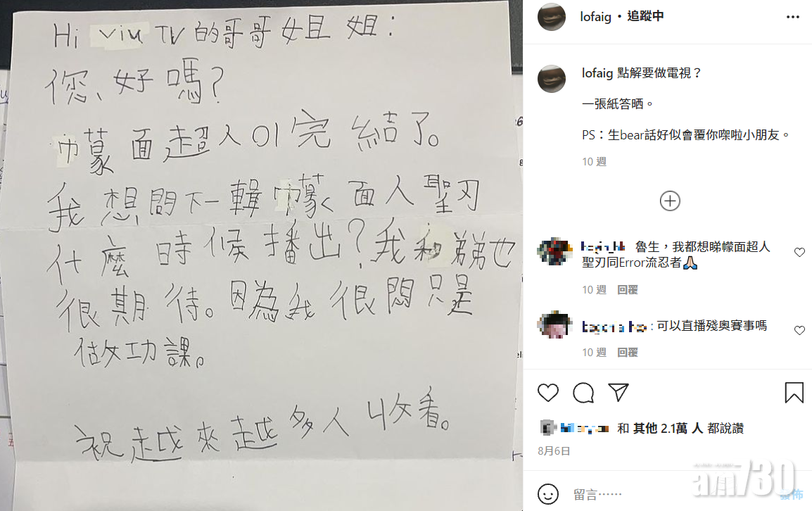Click the lofaig profile picture in the header
Screen dimensions: 812x511
(x=552, y=17)
